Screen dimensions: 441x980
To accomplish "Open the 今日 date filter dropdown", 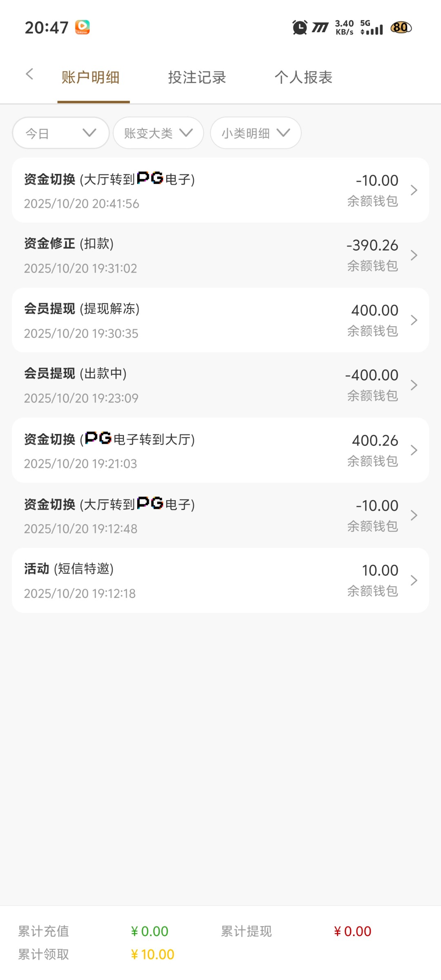I will point(61,133).
